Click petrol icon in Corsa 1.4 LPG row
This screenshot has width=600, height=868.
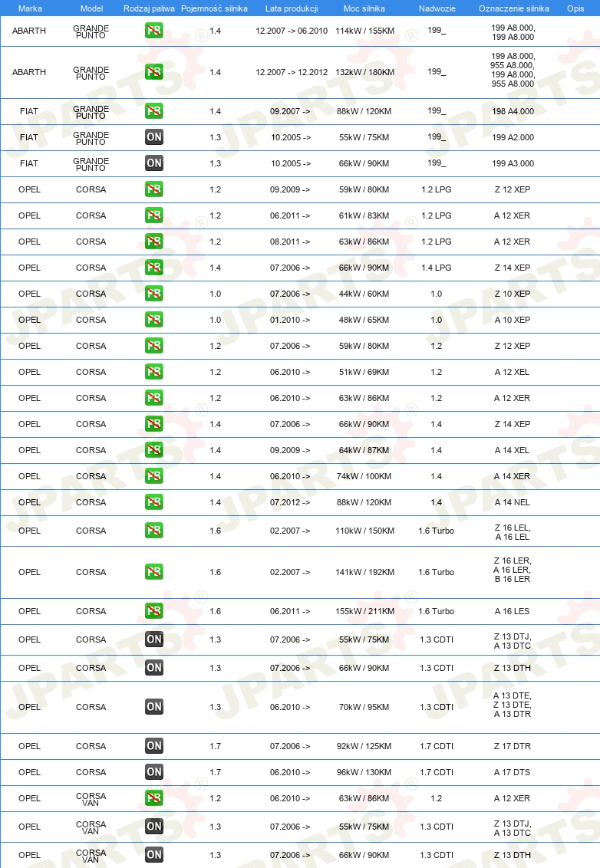pyautogui.click(x=154, y=267)
